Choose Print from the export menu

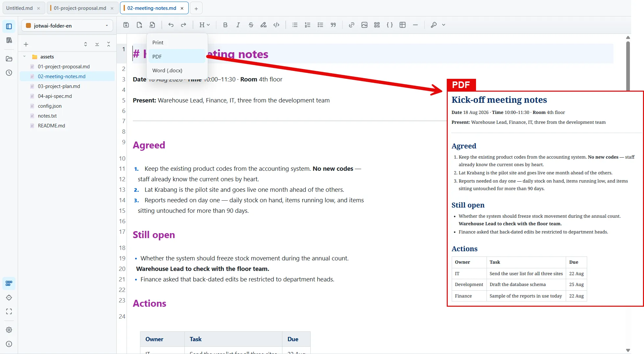click(177, 43)
